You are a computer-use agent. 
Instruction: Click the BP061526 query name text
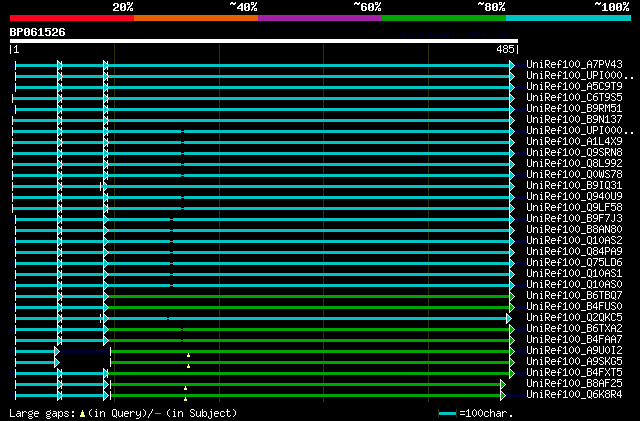coord(37,31)
